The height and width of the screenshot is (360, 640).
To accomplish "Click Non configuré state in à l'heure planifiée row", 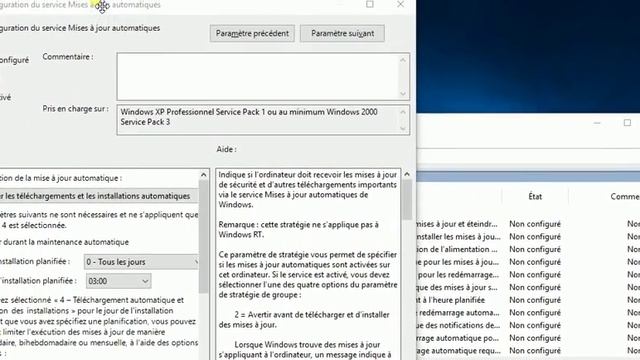I will [535, 300].
